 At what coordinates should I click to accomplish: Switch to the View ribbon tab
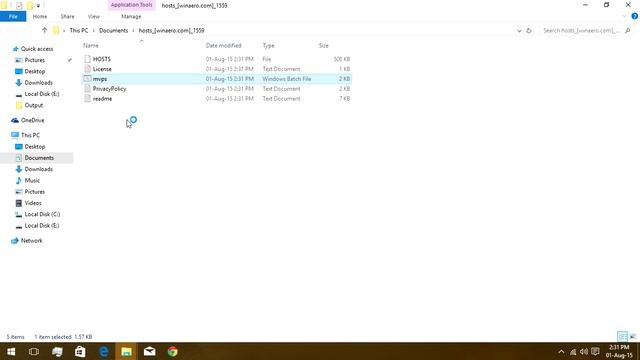click(93, 16)
